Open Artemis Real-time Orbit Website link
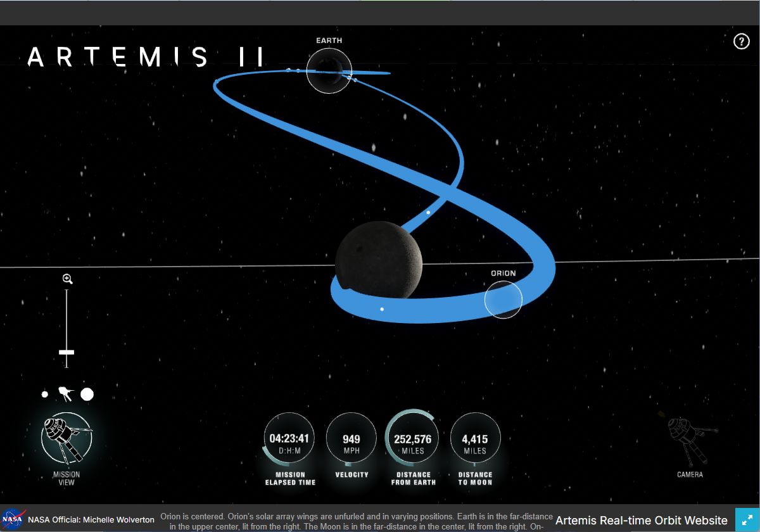The image size is (760, 532). 641,521
